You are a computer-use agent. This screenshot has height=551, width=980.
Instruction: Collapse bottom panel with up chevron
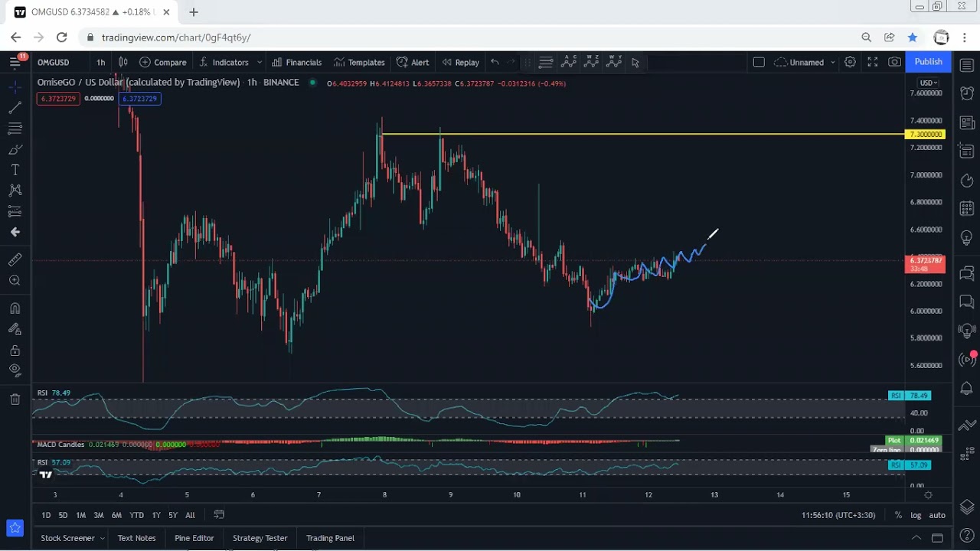pyautogui.click(x=916, y=538)
